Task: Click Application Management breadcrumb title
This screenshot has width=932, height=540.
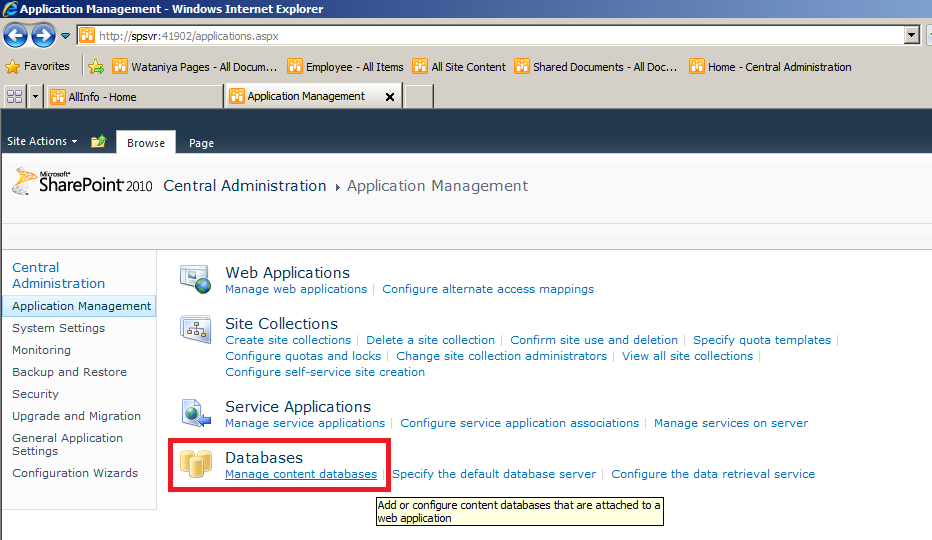Action: pyautogui.click(x=437, y=186)
